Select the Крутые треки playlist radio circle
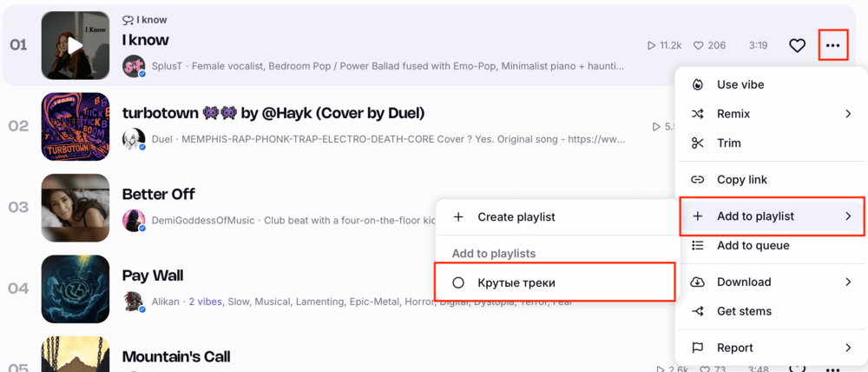 [457, 282]
